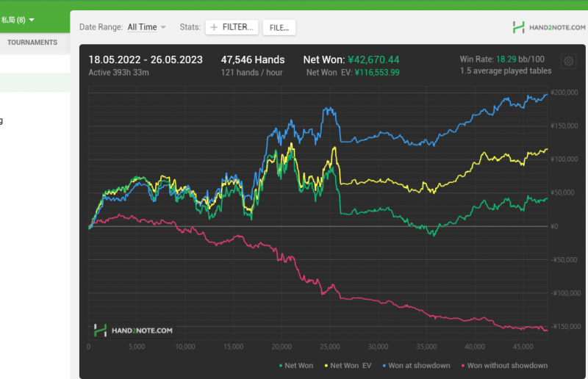This screenshot has height=379, width=588.
Task: Click the Hand2Note logo in header
Action: pos(548,28)
